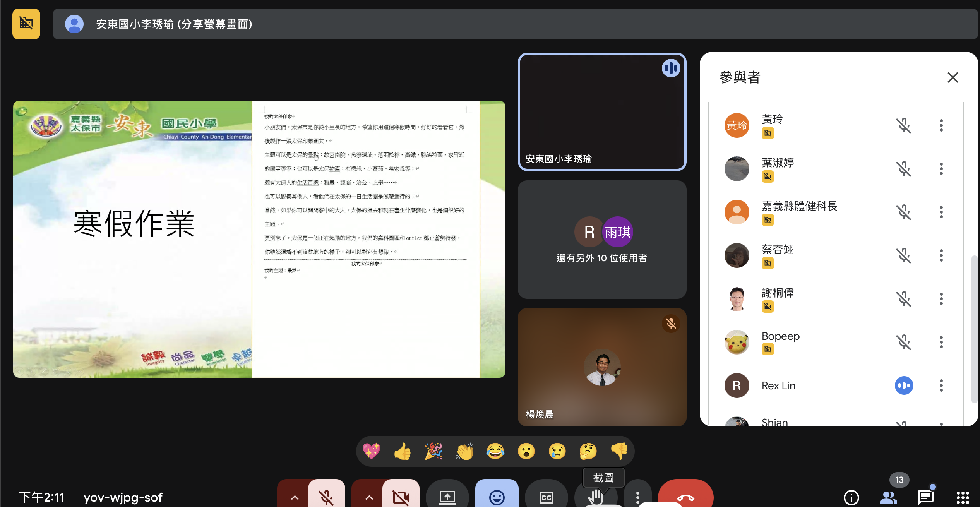
Task: Click the thinking face emoji reaction
Action: (x=588, y=451)
